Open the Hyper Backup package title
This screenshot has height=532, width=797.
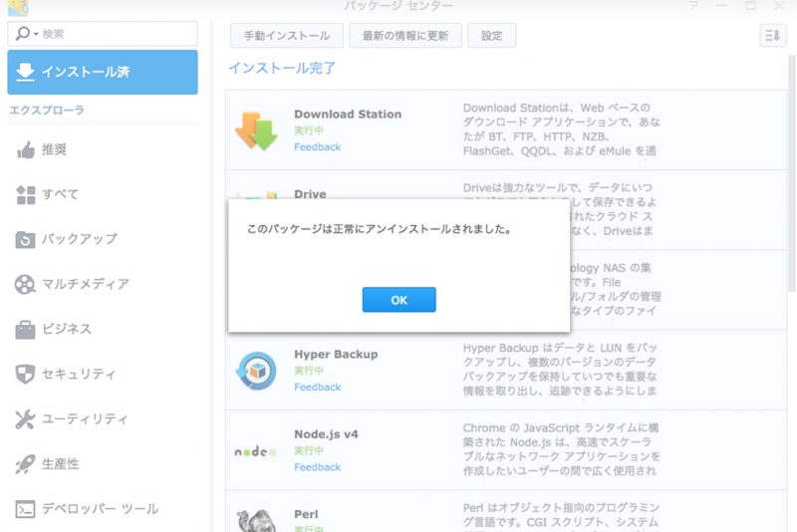336,354
